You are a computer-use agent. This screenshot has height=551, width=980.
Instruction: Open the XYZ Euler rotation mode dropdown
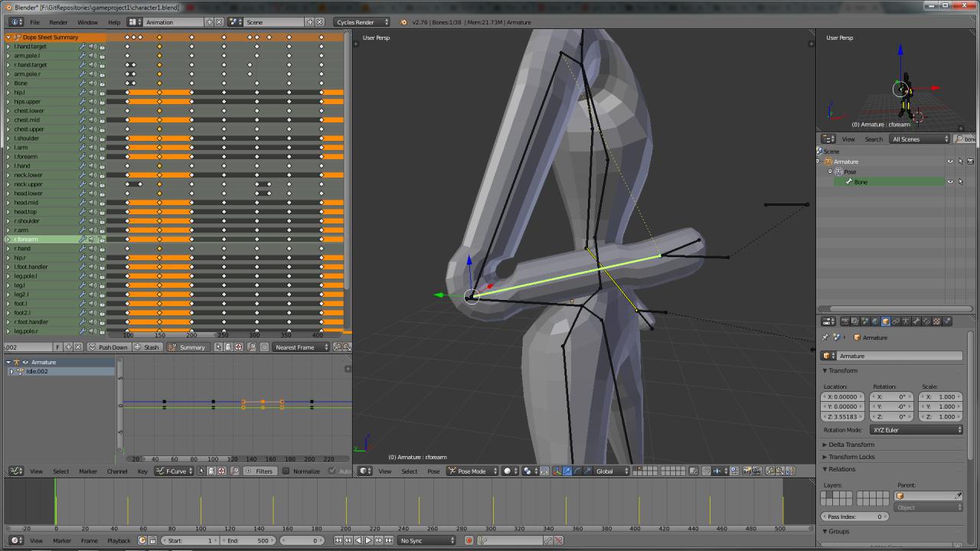(916, 430)
